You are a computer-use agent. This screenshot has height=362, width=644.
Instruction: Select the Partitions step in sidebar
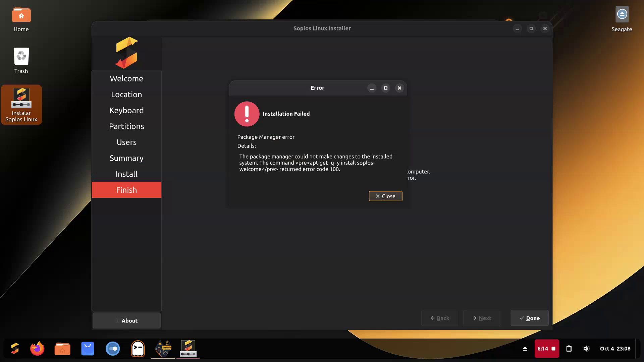pyautogui.click(x=126, y=126)
